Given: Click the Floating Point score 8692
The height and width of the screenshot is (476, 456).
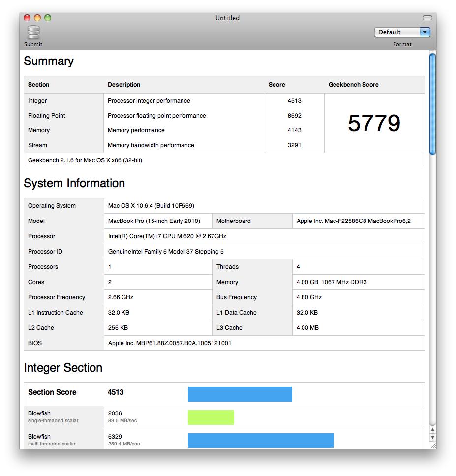Looking at the screenshot, I should [x=294, y=116].
